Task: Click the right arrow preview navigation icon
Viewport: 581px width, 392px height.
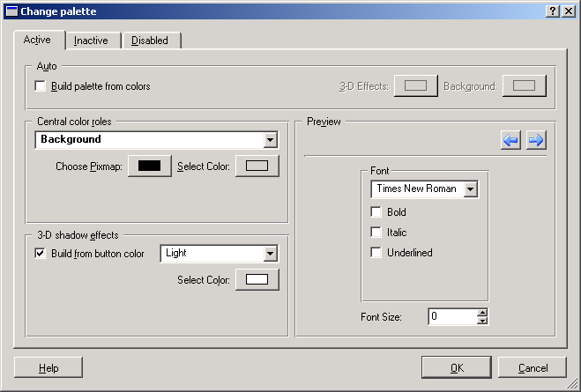Action: click(536, 140)
